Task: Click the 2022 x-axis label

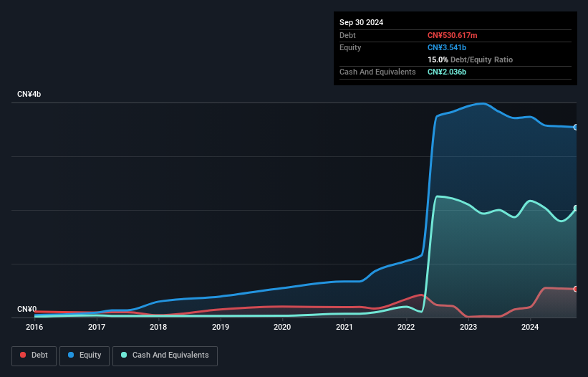Action: (x=406, y=327)
